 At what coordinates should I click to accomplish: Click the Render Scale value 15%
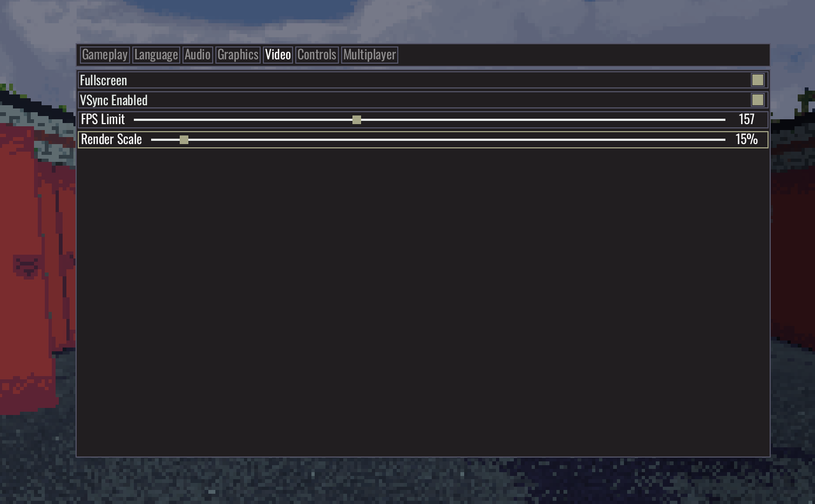[746, 139]
